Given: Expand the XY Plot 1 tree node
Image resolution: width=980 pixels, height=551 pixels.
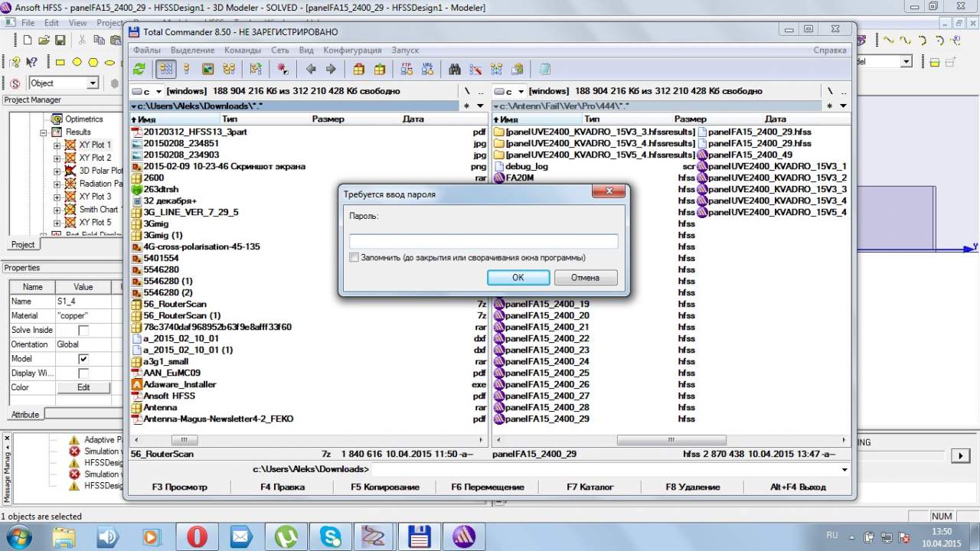Looking at the screenshot, I should (x=57, y=145).
